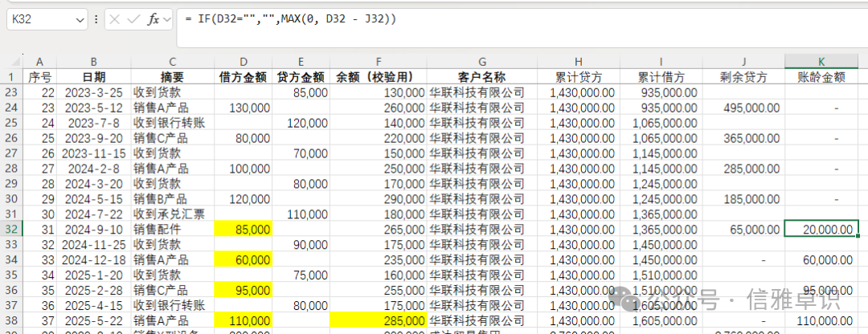Click the balance cell 265,000

[x=379, y=228]
